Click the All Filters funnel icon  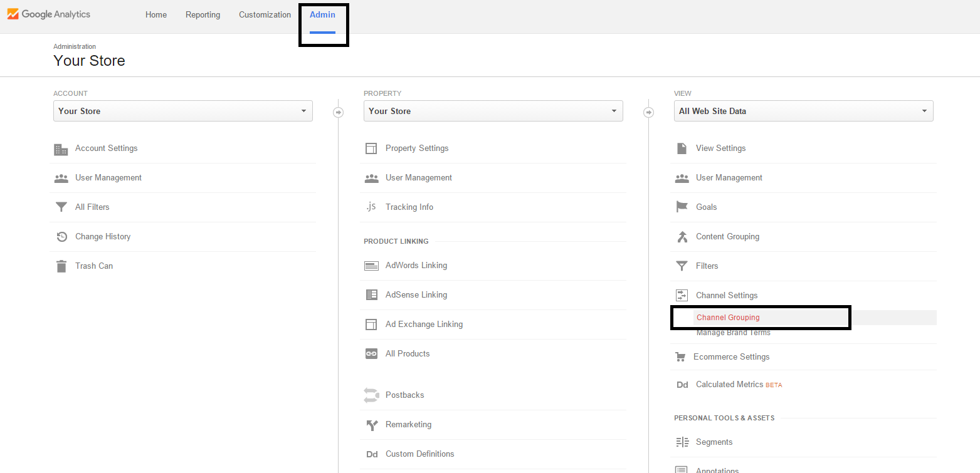pyautogui.click(x=61, y=207)
